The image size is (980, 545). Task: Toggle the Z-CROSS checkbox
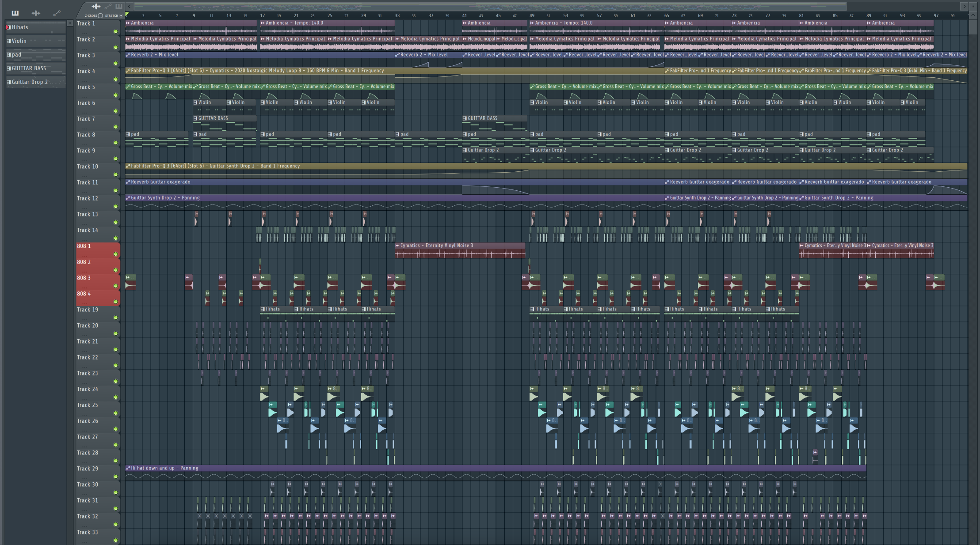tap(100, 15)
